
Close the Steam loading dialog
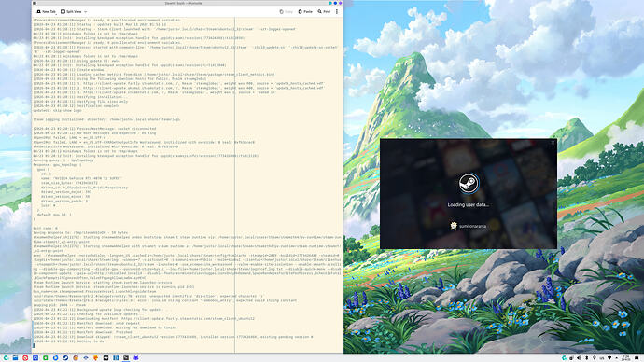pos(553,143)
